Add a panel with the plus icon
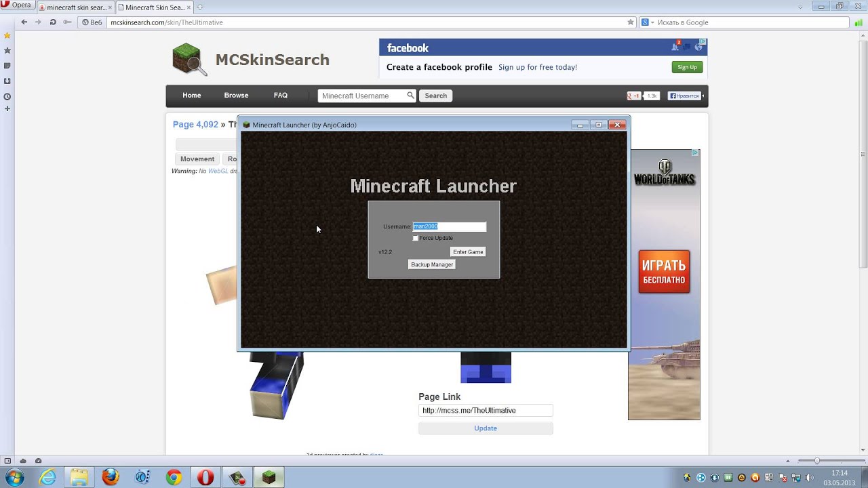This screenshot has height=488, width=868. pyautogui.click(x=7, y=108)
